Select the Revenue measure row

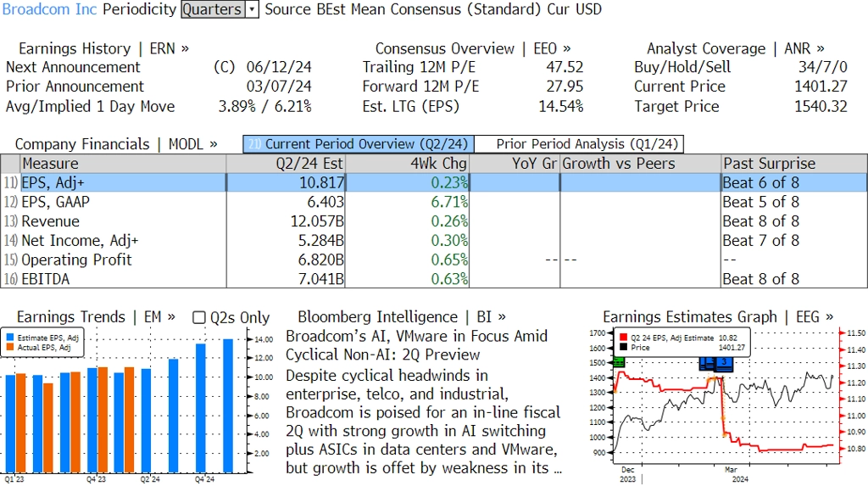coord(434,221)
